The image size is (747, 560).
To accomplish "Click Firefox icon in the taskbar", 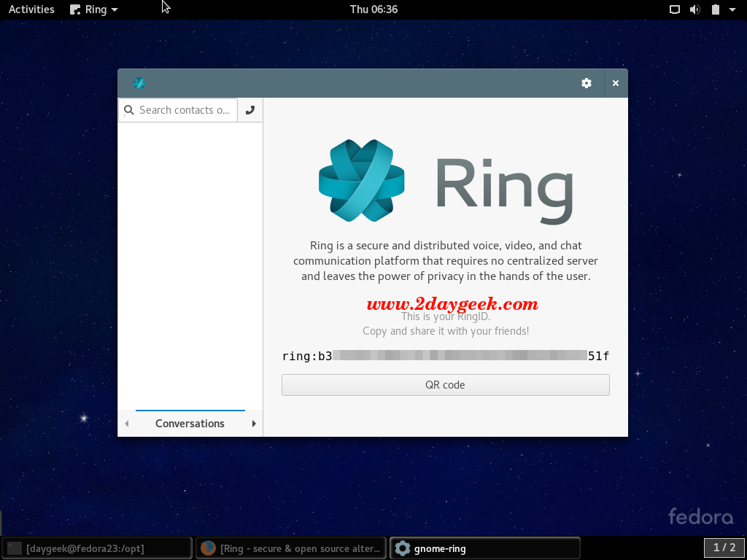I will click(x=208, y=548).
